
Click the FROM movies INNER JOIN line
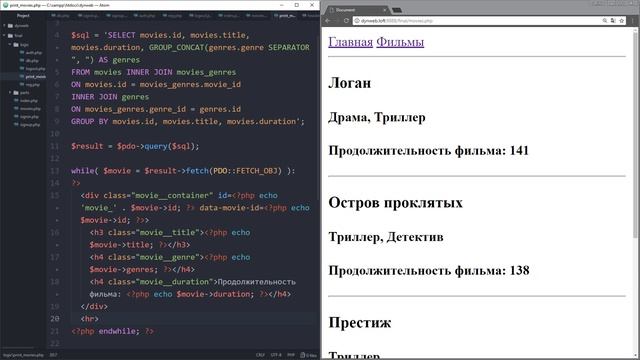pos(153,72)
